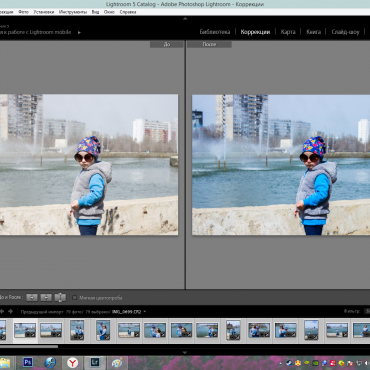This screenshot has height=370, width=370.
Task: Collapse the top module picker panel
Action: coord(185,19)
